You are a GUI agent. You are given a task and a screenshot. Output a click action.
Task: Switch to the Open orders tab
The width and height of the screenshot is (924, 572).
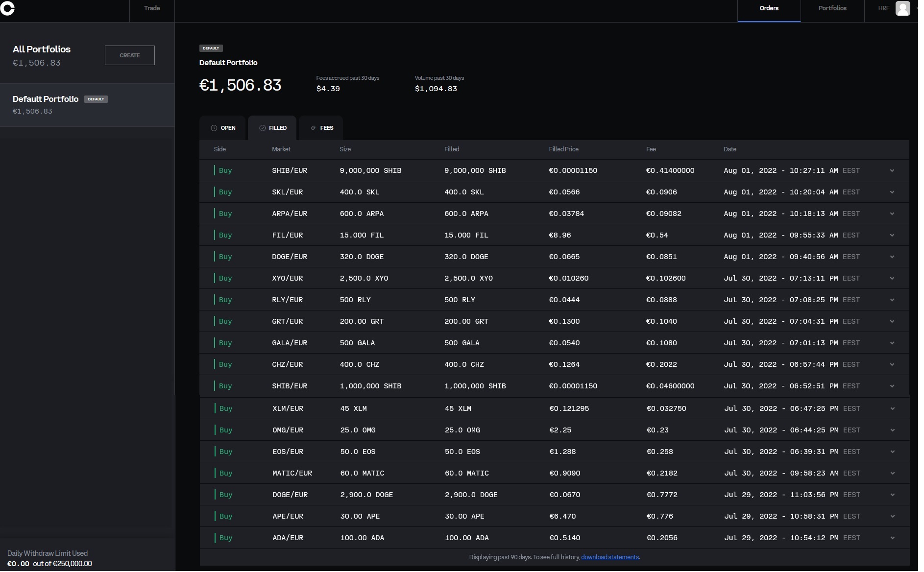(223, 128)
